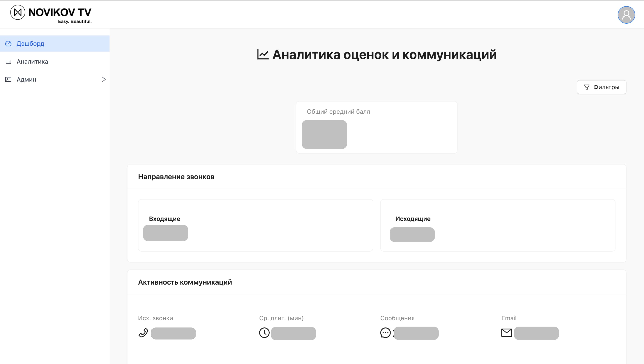This screenshot has width=644, height=364.
Task: Expand the Админ section chevron
Action: tap(104, 79)
